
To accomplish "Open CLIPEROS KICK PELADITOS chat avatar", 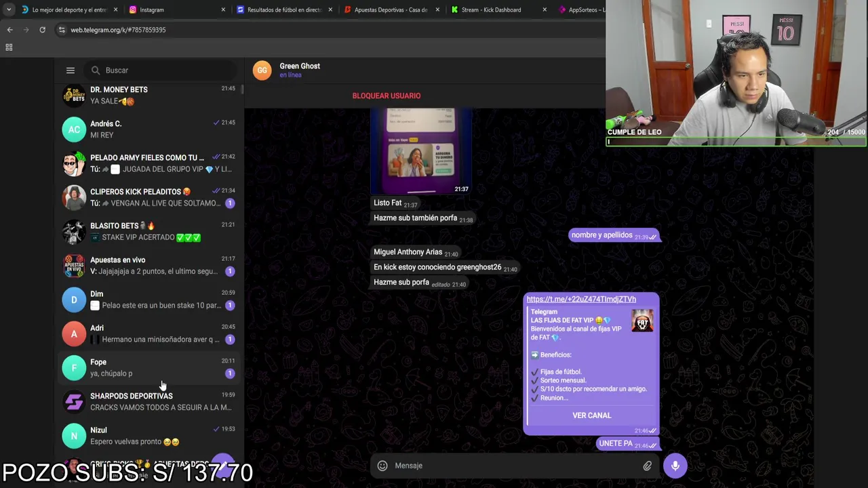I will [74, 197].
